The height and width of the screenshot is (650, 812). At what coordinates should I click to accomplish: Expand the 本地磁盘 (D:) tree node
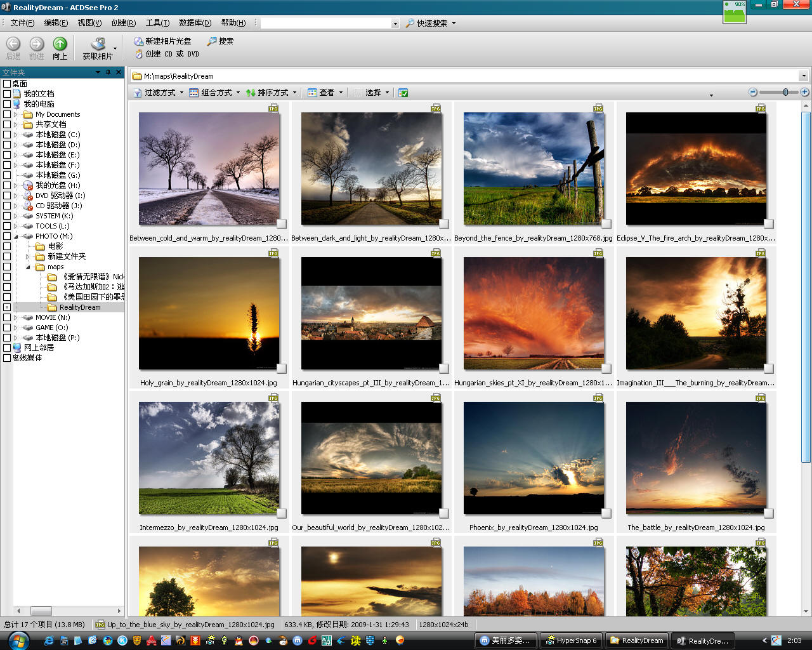click(16, 145)
